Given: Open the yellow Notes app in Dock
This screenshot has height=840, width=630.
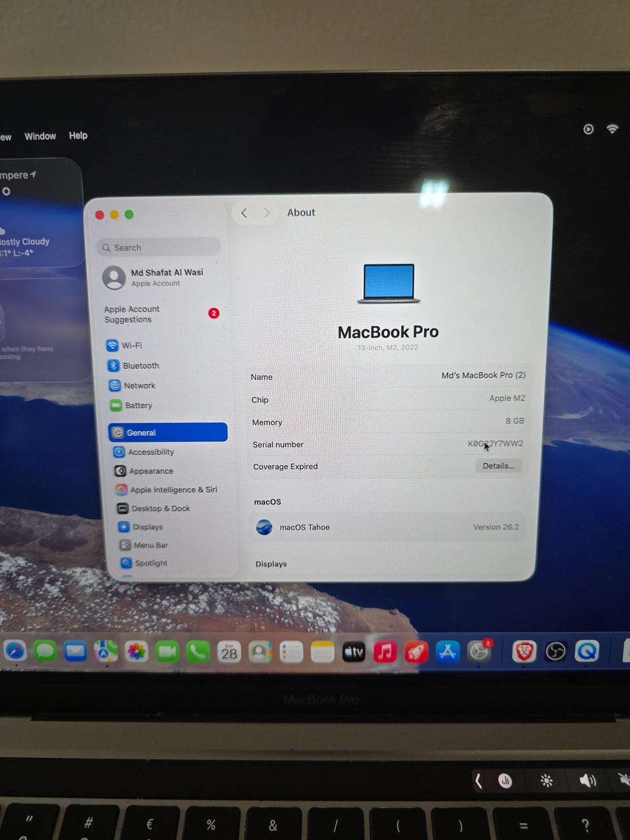Looking at the screenshot, I should (x=322, y=652).
